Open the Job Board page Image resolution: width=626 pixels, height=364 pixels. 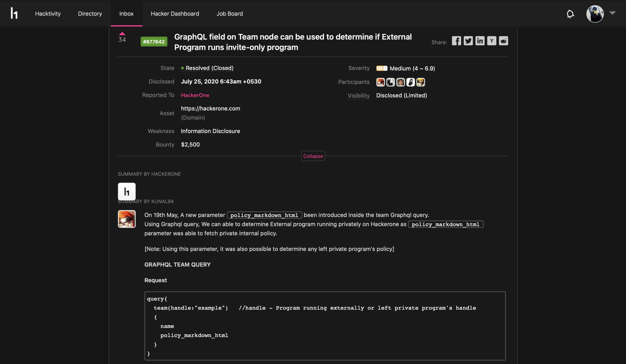230,13
